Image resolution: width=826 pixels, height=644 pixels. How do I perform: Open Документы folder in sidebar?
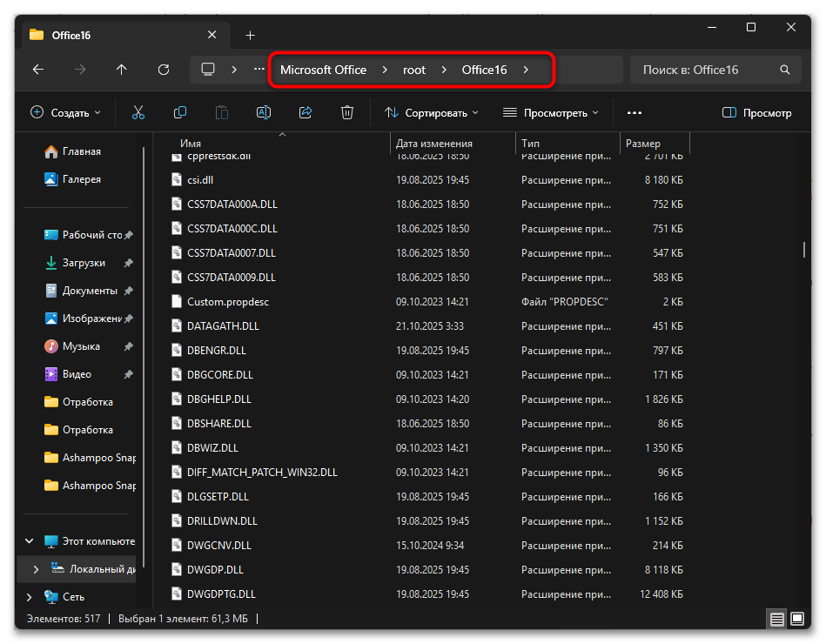[x=81, y=291]
